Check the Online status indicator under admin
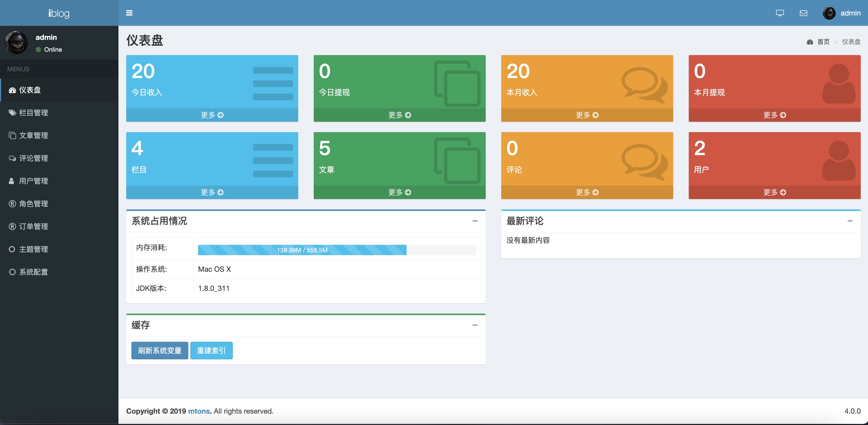Image resolution: width=868 pixels, height=425 pixels. (x=39, y=49)
